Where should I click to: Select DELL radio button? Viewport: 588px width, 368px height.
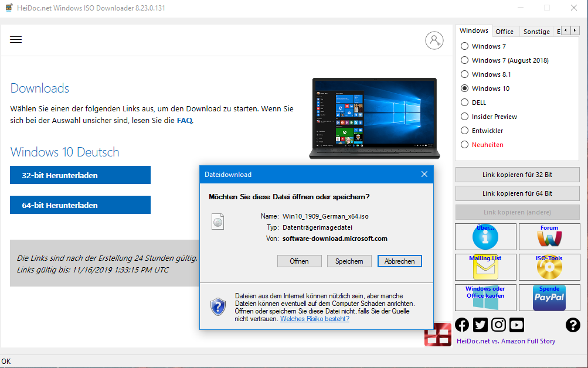pyautogui.click(x=465, y=103)
